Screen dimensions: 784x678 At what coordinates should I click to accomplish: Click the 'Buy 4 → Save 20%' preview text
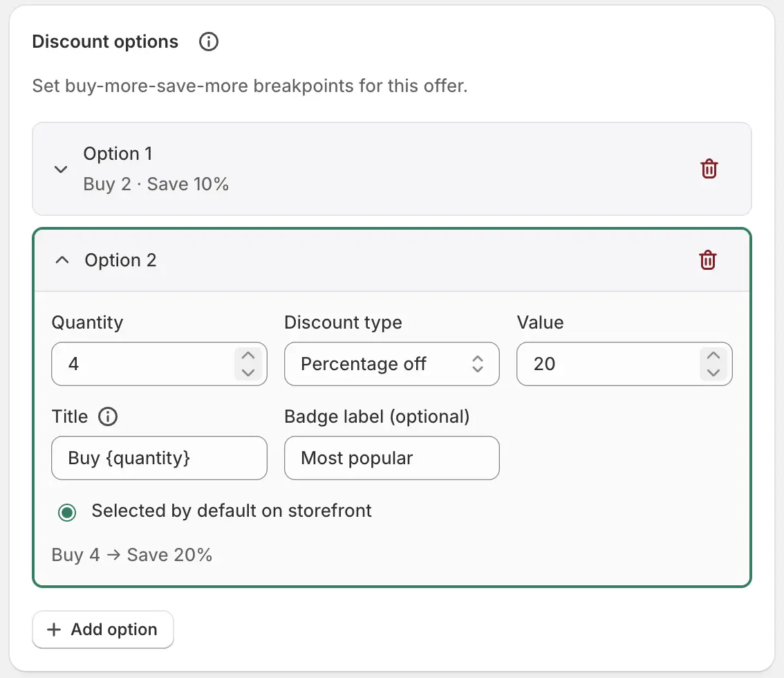tap(132, 555)
